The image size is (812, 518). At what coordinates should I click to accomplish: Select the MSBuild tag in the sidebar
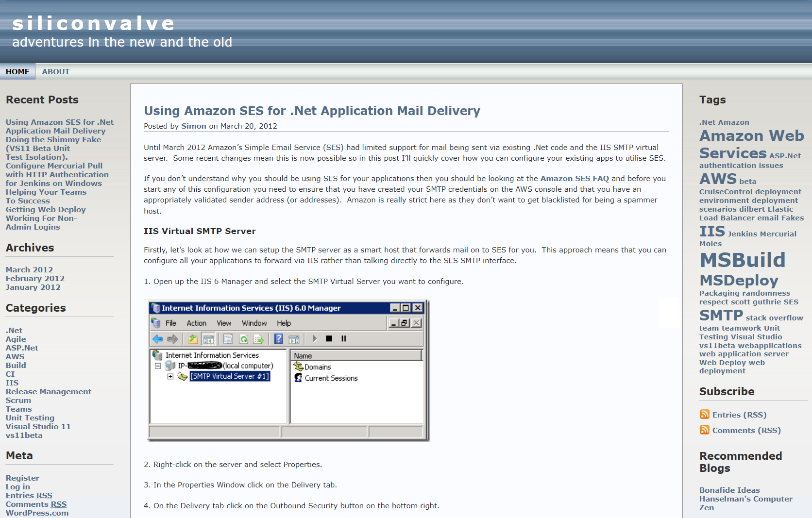(x=742, y=260)
